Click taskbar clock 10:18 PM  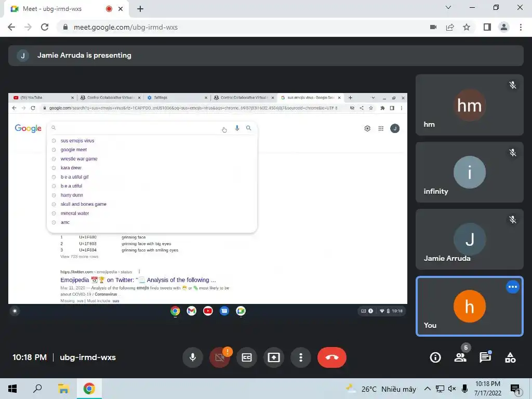[x=487, y=389]
